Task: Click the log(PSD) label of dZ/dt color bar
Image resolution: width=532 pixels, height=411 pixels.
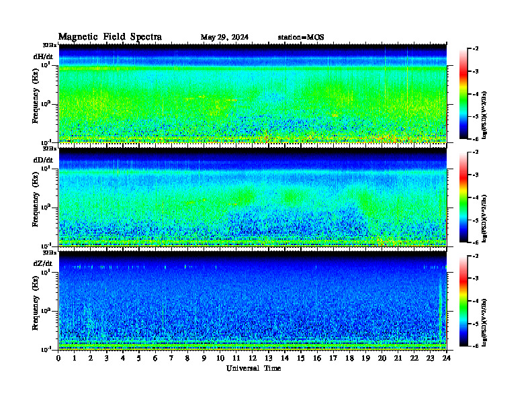Action: tap(484, 322)
